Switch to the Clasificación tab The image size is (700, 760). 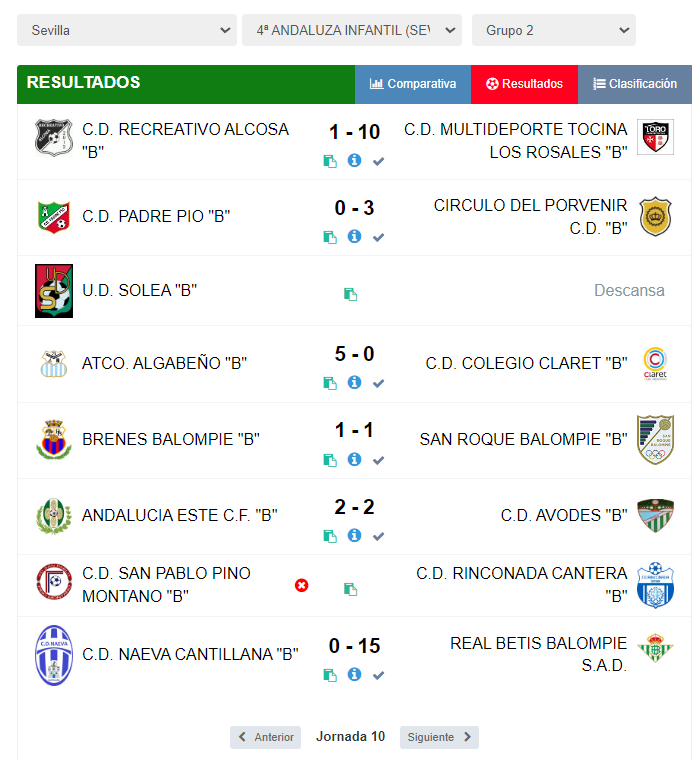click(x=635, y=84)
